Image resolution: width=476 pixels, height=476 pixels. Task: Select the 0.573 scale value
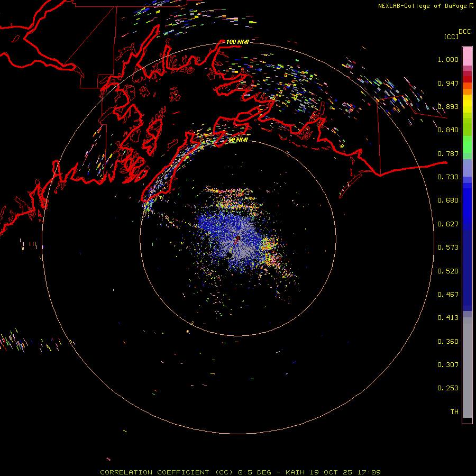click(x=448, y=248)
